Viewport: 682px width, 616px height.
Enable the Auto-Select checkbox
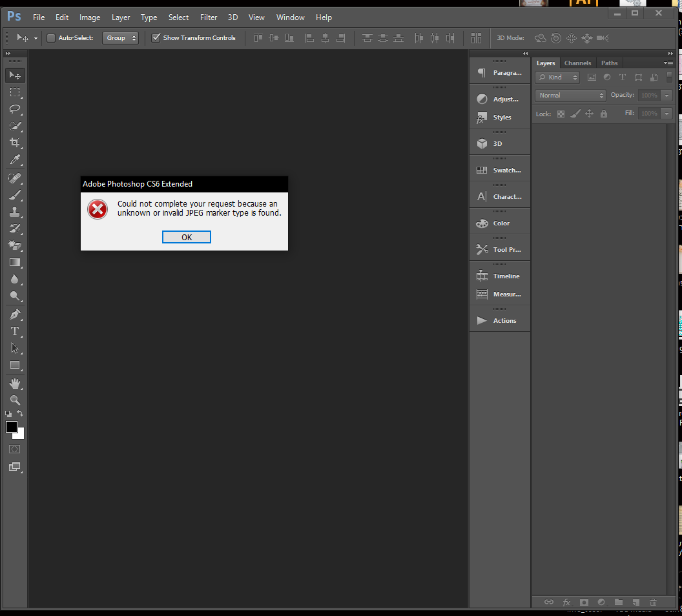coord(51,38)
